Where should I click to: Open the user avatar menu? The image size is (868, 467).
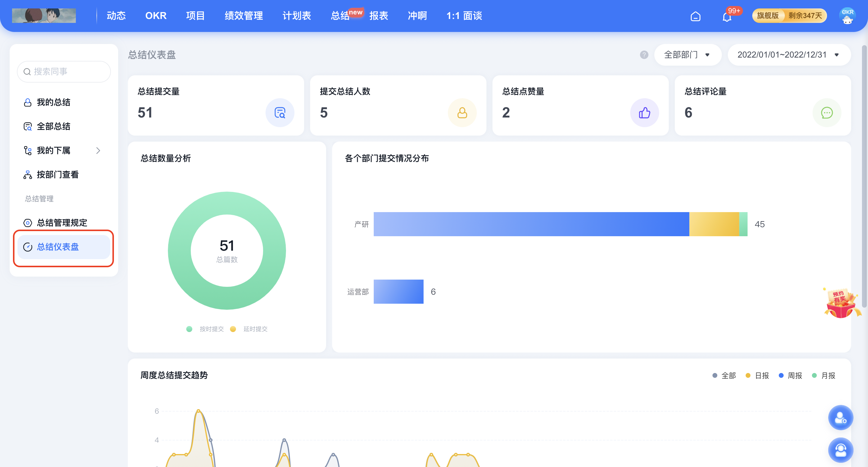[847, 16]
